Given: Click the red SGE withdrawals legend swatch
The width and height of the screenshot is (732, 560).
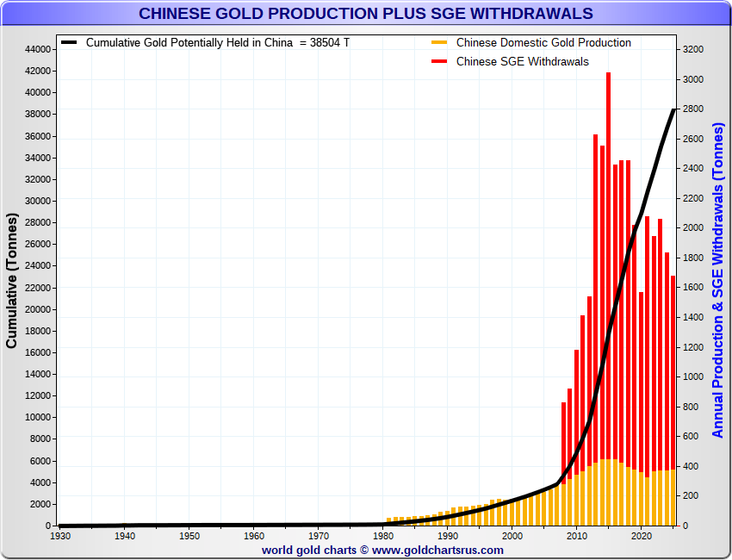Looking at the screenshot, I should pyautogui.click(x=439, y=61).
